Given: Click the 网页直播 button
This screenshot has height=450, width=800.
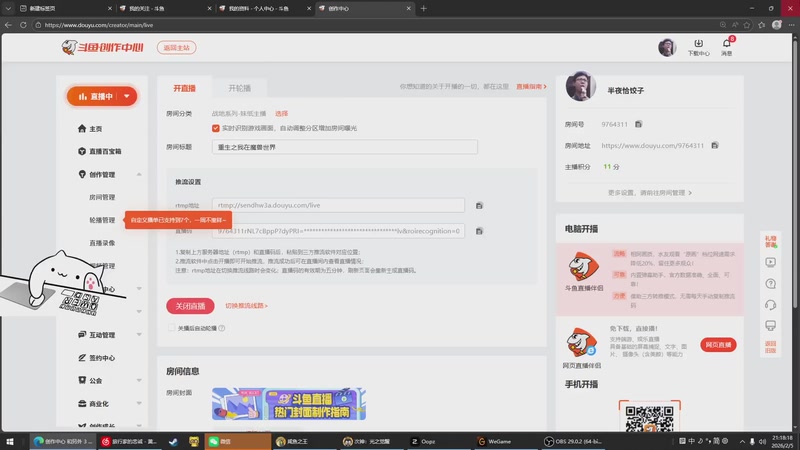Looking at the screenshot, I should pyautogui.click(x=718, y=345).
